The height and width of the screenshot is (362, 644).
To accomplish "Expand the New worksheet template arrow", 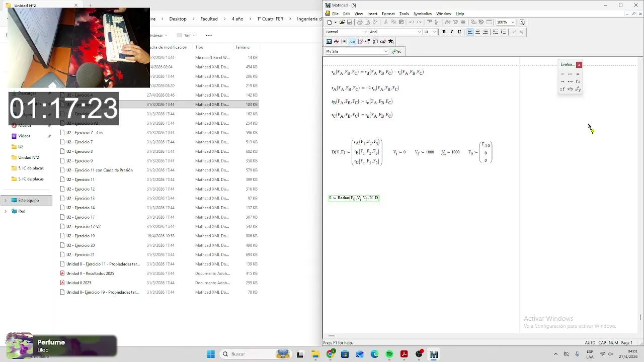I will (335, 22).
